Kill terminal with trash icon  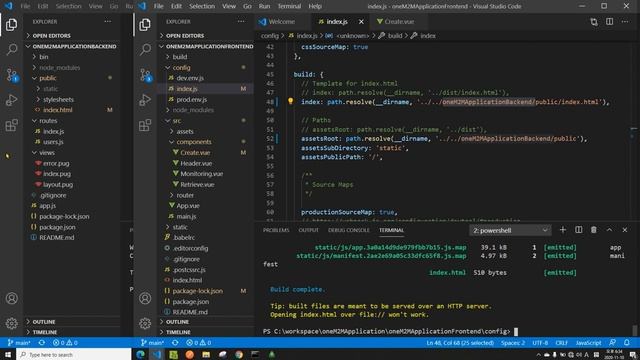pyautogui.click(x=593, y=230)
